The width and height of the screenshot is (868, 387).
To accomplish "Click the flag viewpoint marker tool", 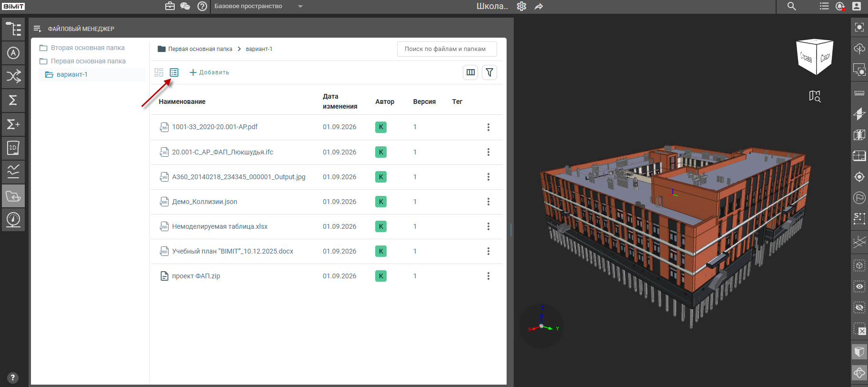I will click(x=859, y=197).
